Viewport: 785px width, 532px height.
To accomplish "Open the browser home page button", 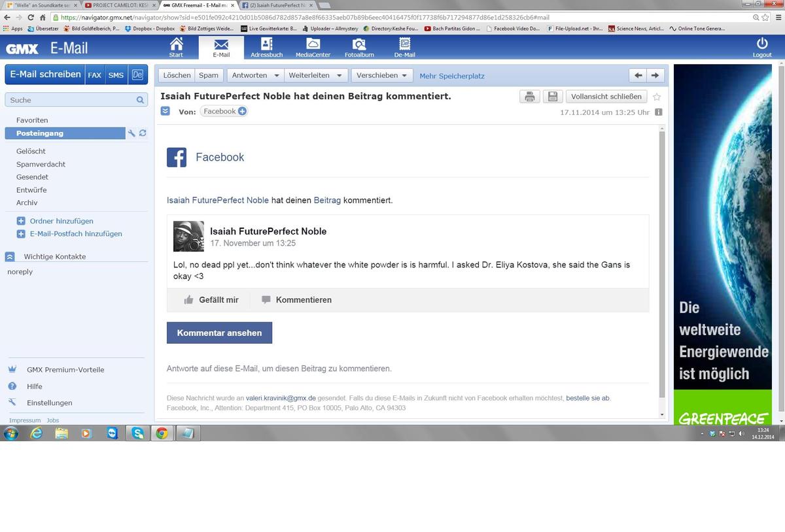I will (x=43, y=18).
